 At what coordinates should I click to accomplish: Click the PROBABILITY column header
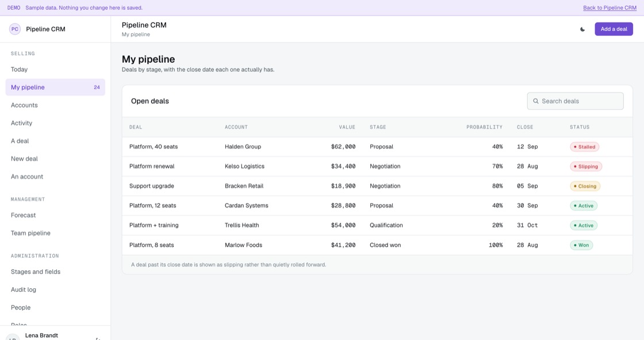pyautogui.click(x=484, y=127)
